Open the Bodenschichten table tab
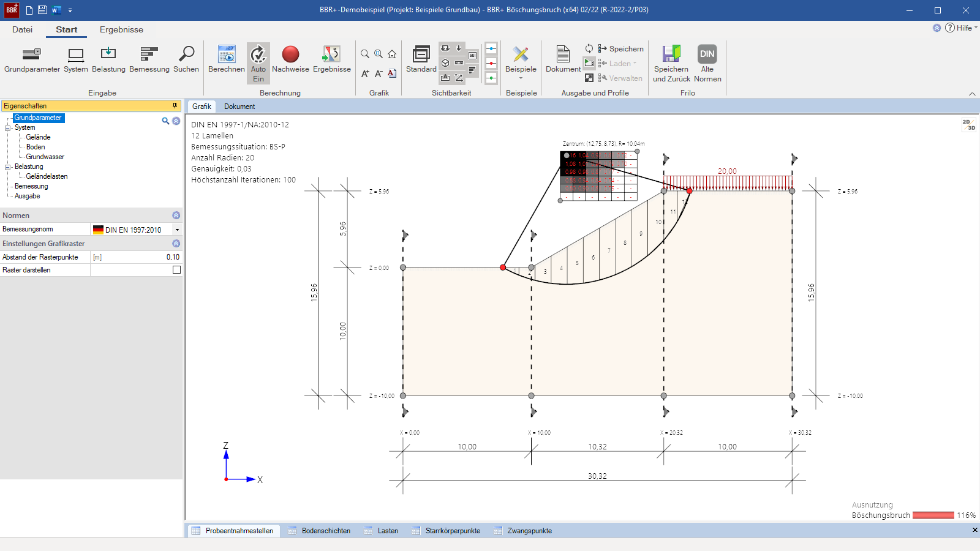Screen dimensions: 980x551 [x=320, y=531]
